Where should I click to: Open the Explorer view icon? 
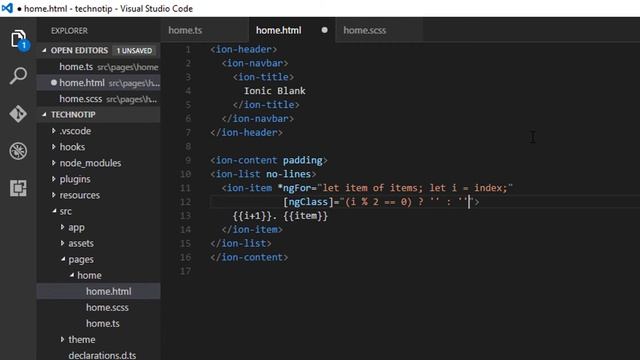18,39
